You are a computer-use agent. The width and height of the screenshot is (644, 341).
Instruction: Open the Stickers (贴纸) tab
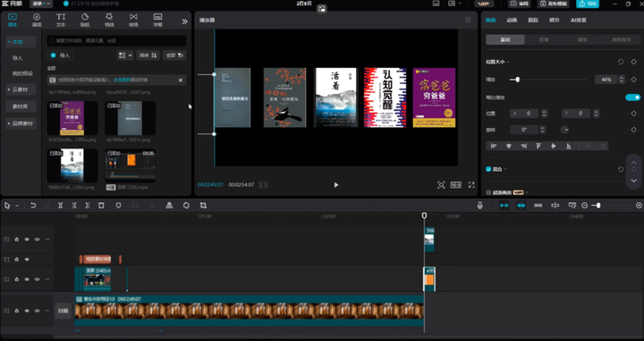click(85, 20)
